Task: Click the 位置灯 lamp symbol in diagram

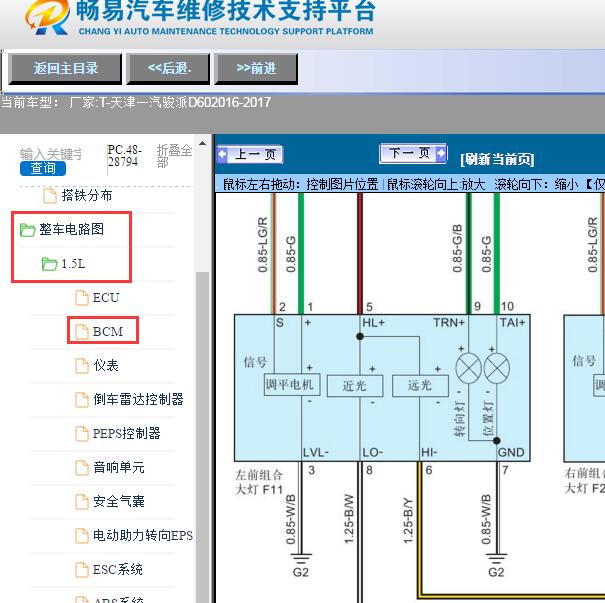Action: tap(497, 368)
